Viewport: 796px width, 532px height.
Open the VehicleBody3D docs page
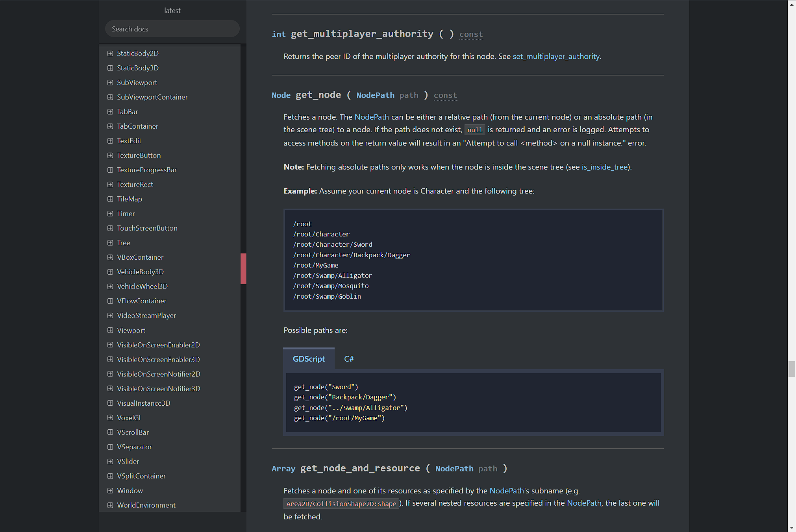click(140, 272)
